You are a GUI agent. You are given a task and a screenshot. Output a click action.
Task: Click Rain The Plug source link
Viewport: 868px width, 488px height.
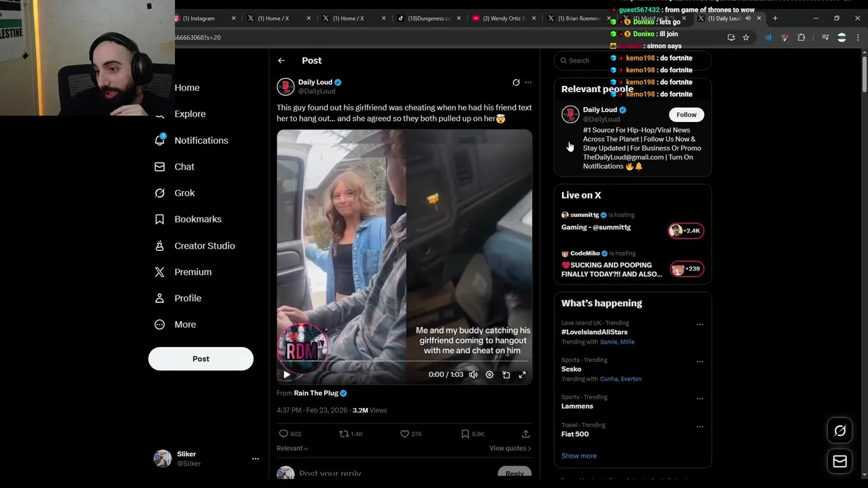(x=316, y=393)
